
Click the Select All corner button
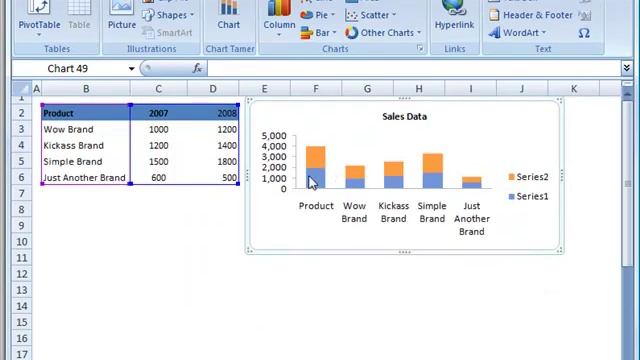21,89
